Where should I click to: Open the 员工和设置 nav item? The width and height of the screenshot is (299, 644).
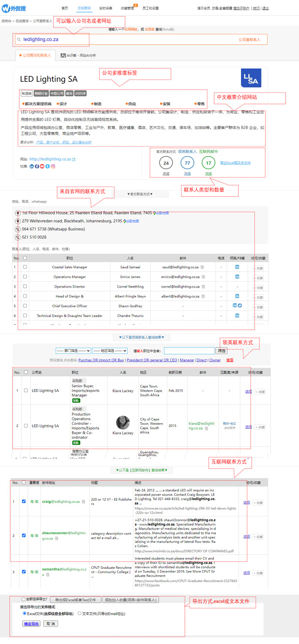click(x=151, y=8)
